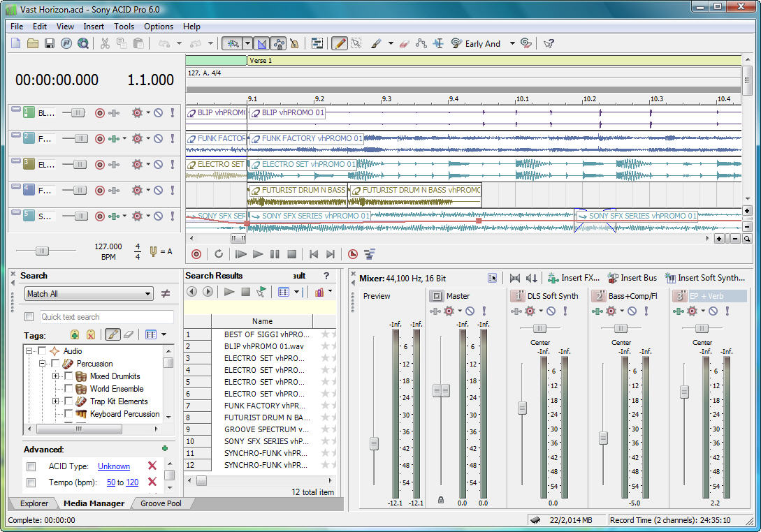Mute the BL... track

click(x=158, y=113)
